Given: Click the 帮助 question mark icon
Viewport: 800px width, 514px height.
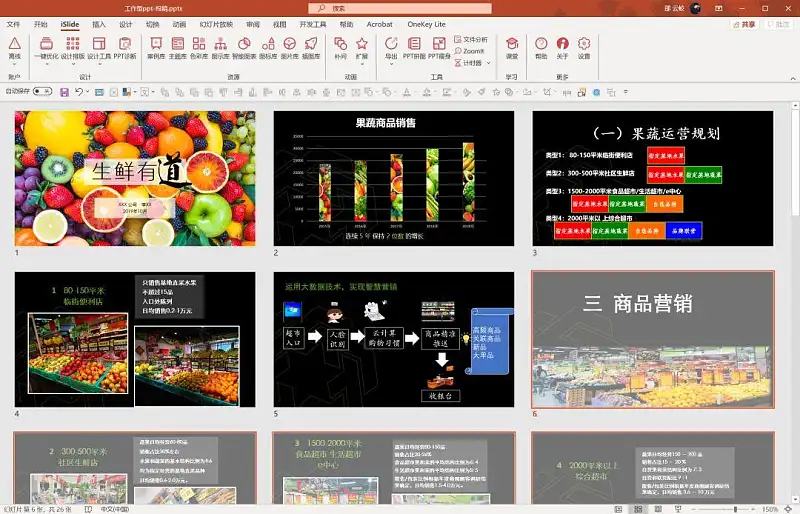Looking at the screenshot, I should click(541, 44).
